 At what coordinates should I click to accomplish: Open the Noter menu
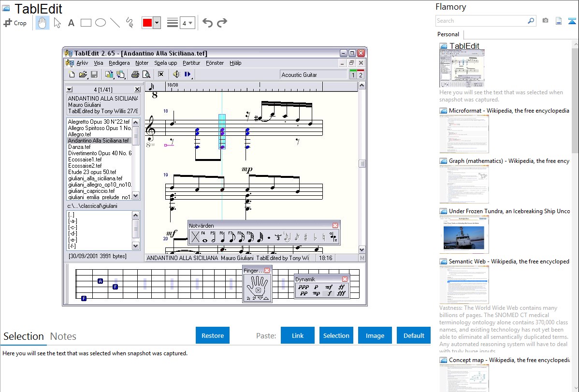(142, 63)
